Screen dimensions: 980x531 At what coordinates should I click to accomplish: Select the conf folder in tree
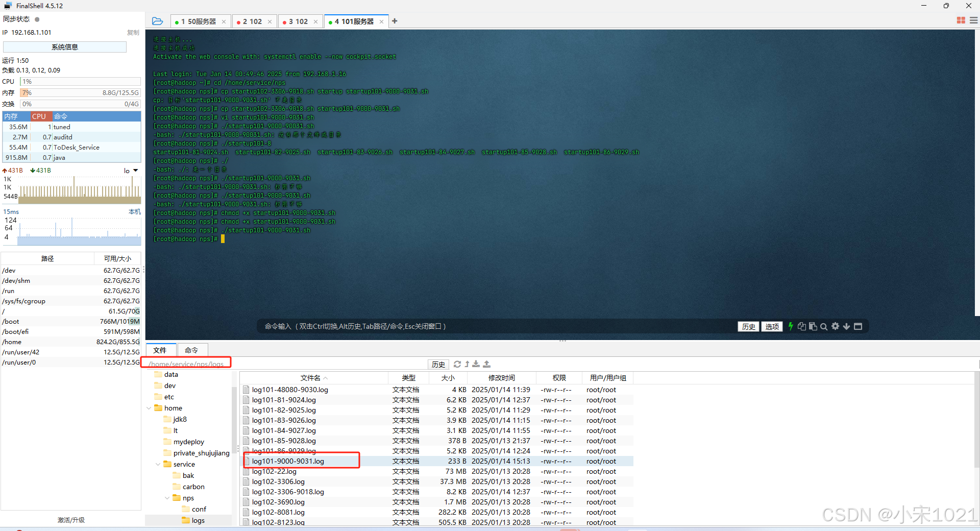pyautogui.click(x=194, y=509)
